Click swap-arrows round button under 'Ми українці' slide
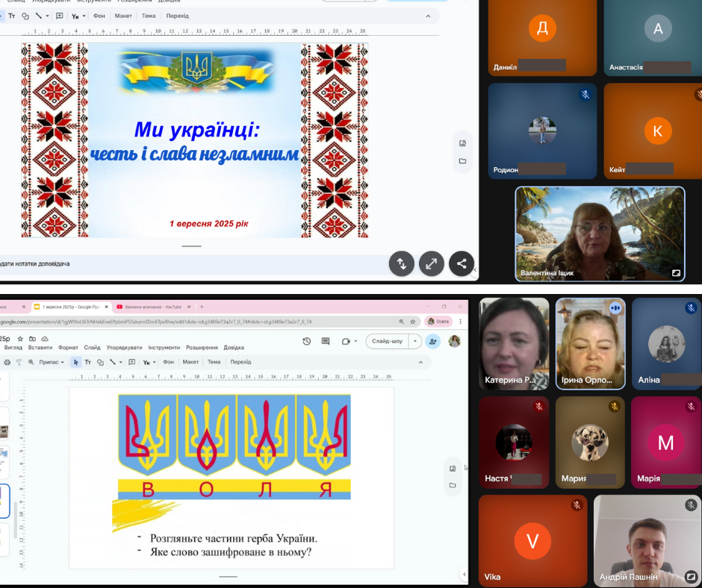The image size is (702, 588). tap(402, 263)
